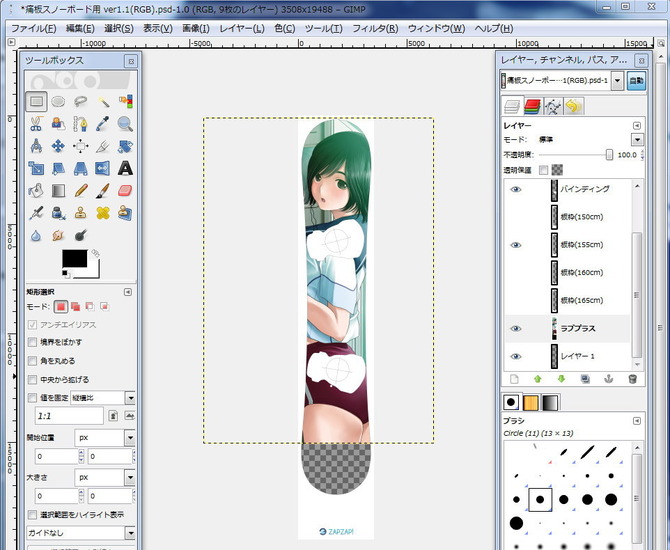Raise the selected layer with the up arrow
Screen dimensions: 670x550
tap(538, 379)
